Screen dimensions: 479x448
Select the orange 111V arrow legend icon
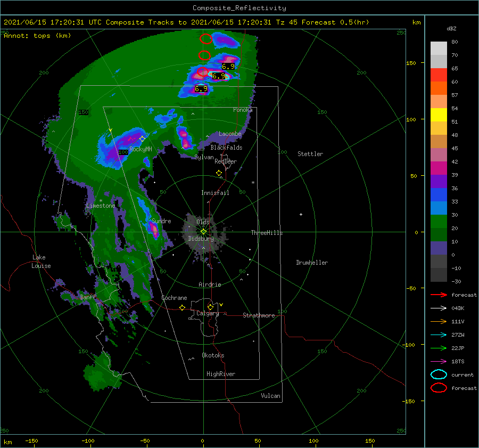coord(439,321)
